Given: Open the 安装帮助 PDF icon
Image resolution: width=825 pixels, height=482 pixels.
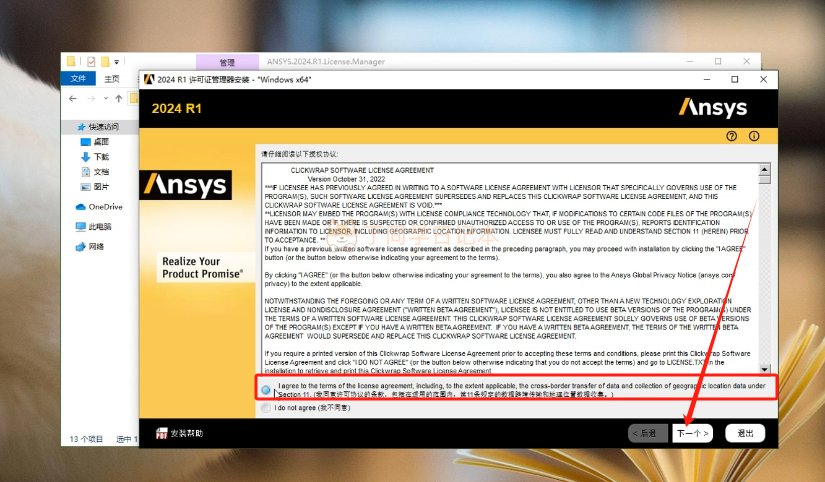Looking at the screenshot, I should [x=162, y=433].
